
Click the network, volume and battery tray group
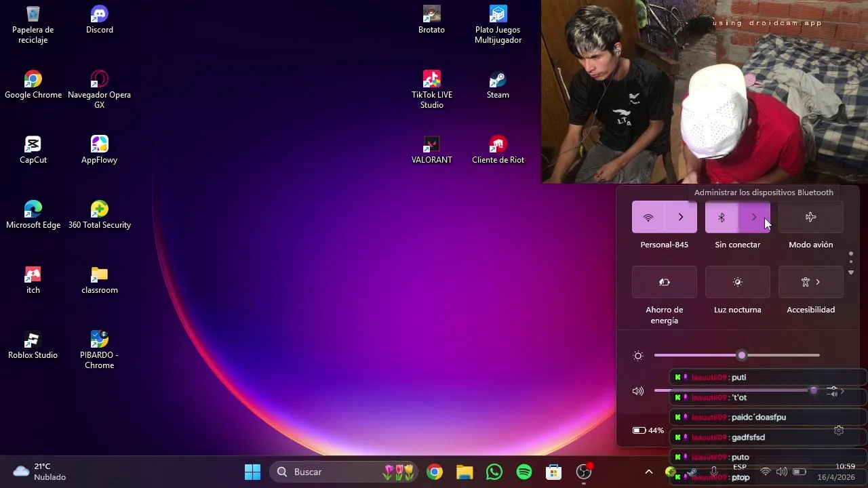tap(782, 472)
